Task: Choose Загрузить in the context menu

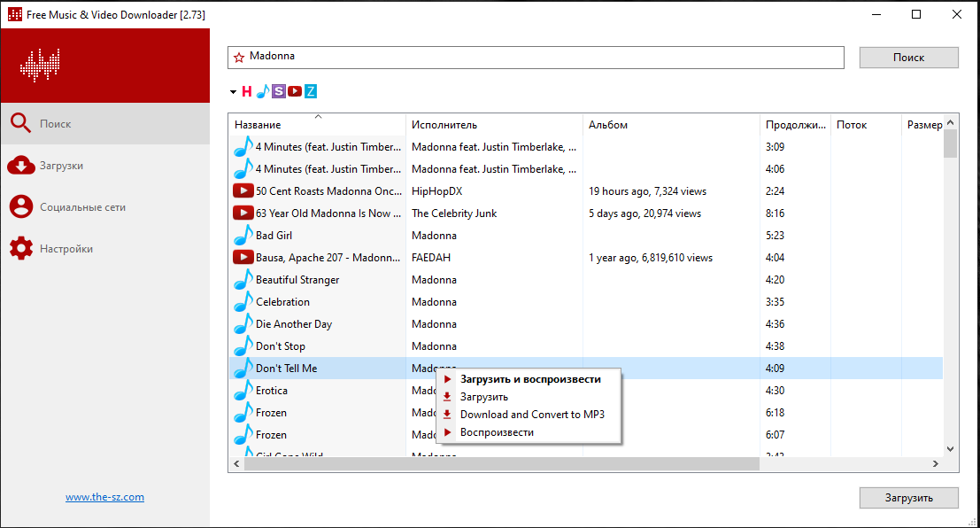Action: pyautogui.click(x=529, y=397)
